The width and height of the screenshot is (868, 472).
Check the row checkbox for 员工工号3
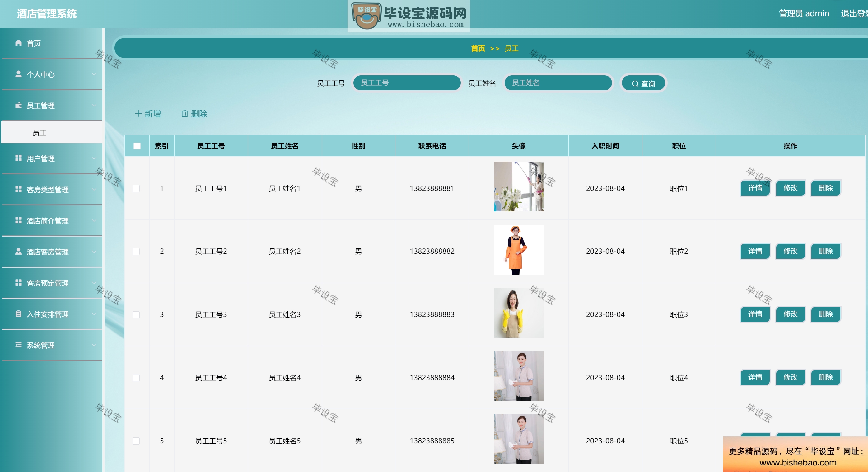point(136,314)
